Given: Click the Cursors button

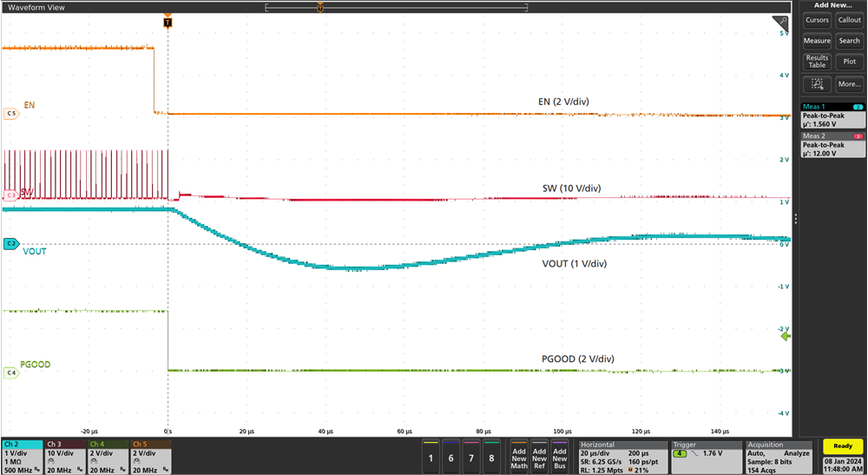Looking at the screenshot, I should coord(817,20).
